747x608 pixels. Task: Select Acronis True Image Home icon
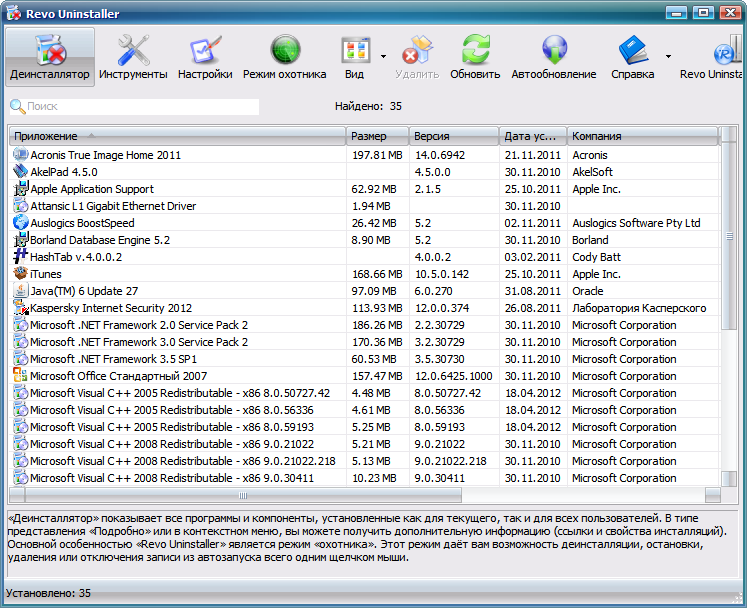point(20,154)
